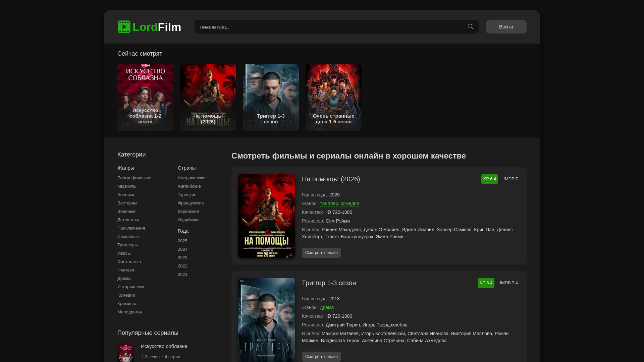The image size is (644, 362).
Task: Select Семейные genre
Action: click(128, 237)
